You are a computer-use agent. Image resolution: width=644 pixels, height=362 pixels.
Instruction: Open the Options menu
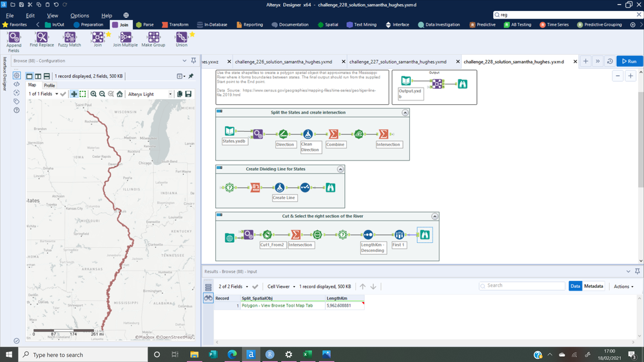coord(79,15)
